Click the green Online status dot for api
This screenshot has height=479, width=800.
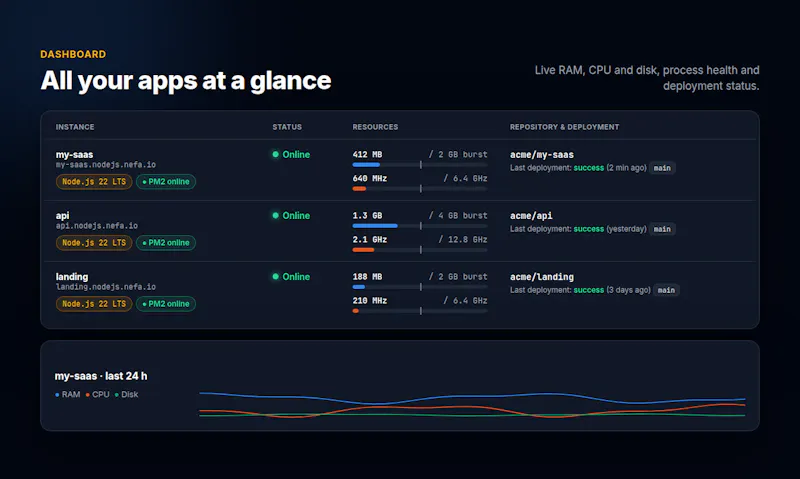point(276,215)
